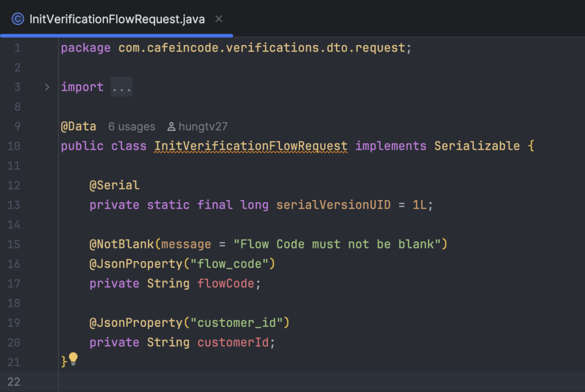Open the 6 usages inlay hint

point(131,126)
